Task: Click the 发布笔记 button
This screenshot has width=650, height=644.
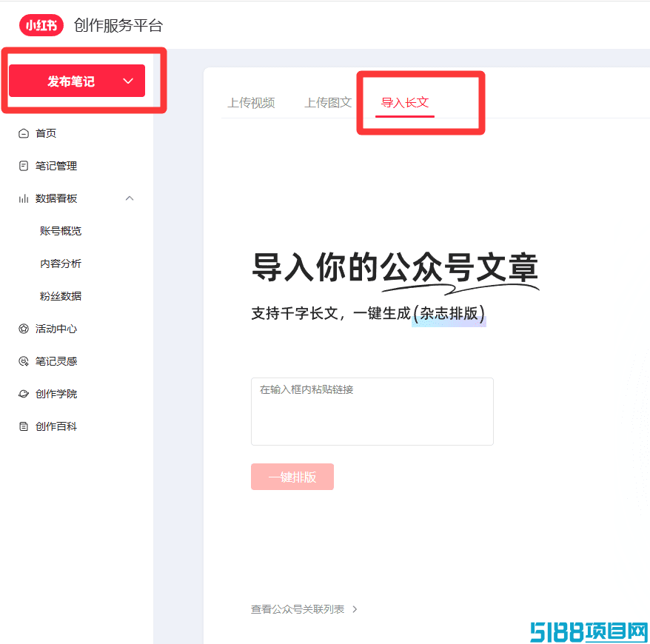Action: point(77,81)
